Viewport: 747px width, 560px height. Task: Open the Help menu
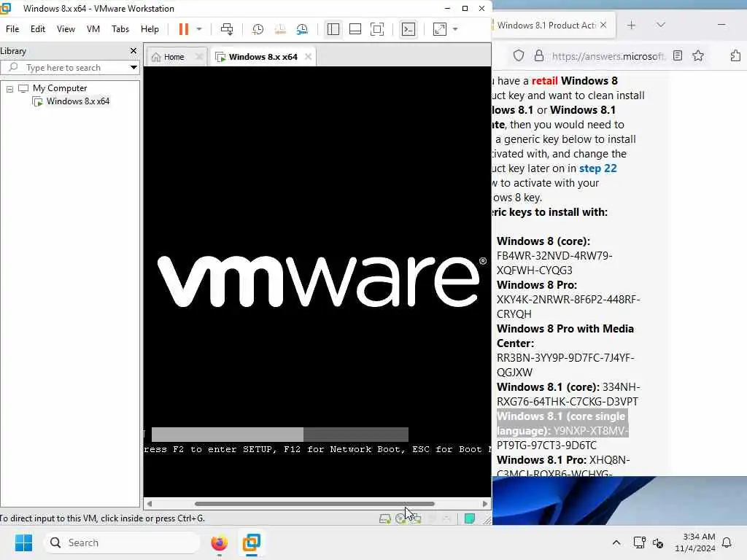(x=150, y=29)
